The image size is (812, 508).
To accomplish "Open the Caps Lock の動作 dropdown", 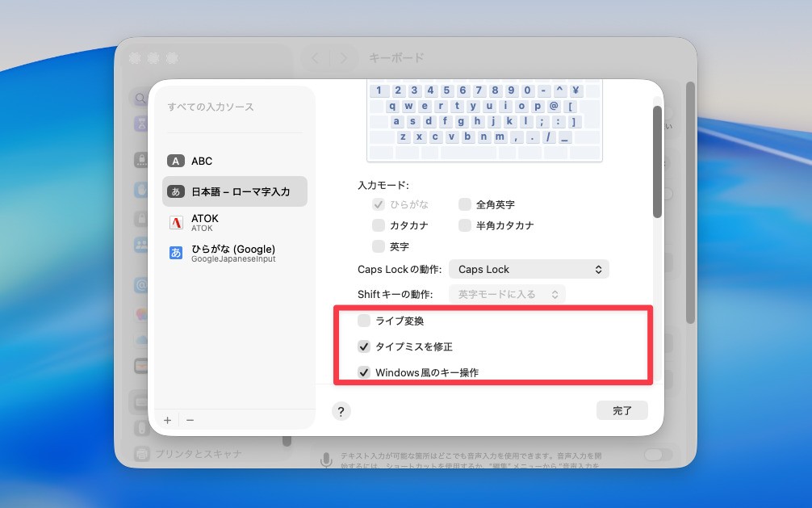I will point(529,269).
